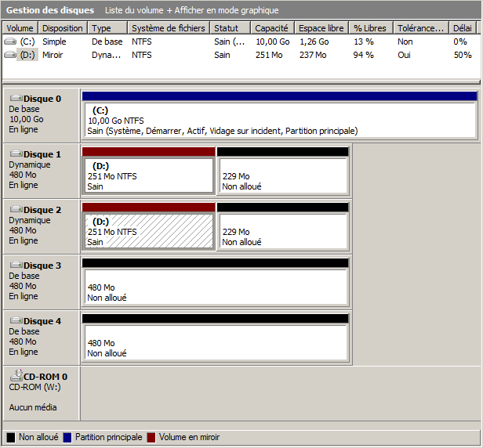Click the Disque 2 disk icon
The height and width of the screenshot is (448, 483).
(16, 210)
